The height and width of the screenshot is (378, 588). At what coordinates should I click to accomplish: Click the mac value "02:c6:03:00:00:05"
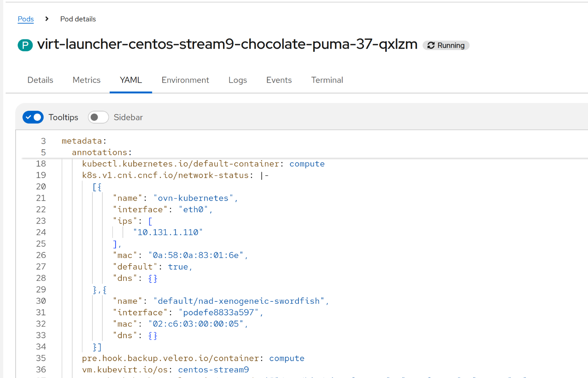tap(196, 324)
